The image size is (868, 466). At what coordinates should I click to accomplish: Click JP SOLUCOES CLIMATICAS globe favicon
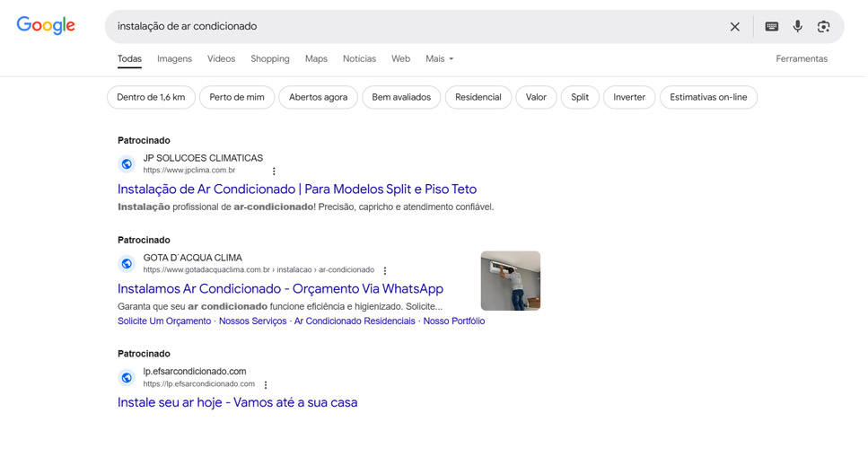[127, 163]
